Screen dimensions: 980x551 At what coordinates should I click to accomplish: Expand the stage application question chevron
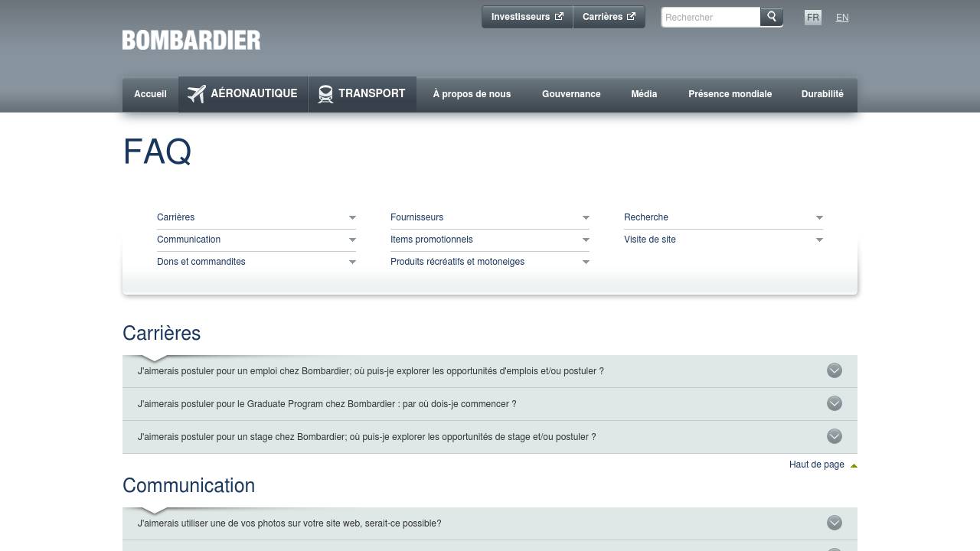(835, 436)
